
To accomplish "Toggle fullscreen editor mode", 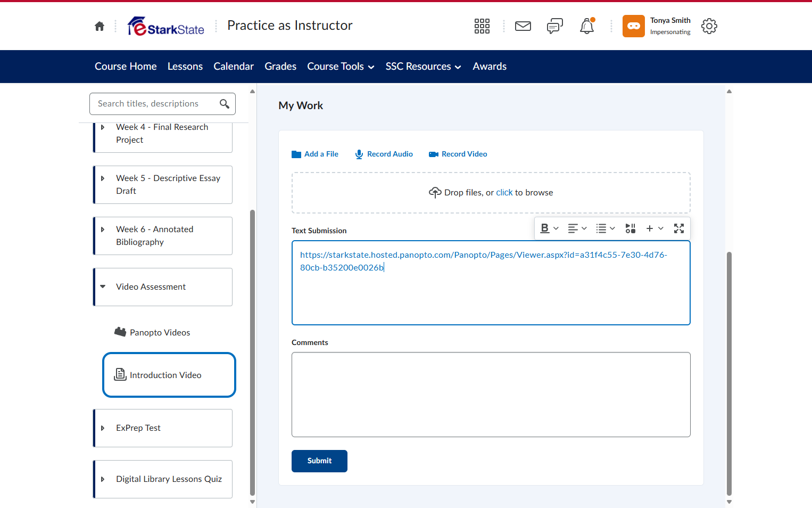I will coord(679,228).
